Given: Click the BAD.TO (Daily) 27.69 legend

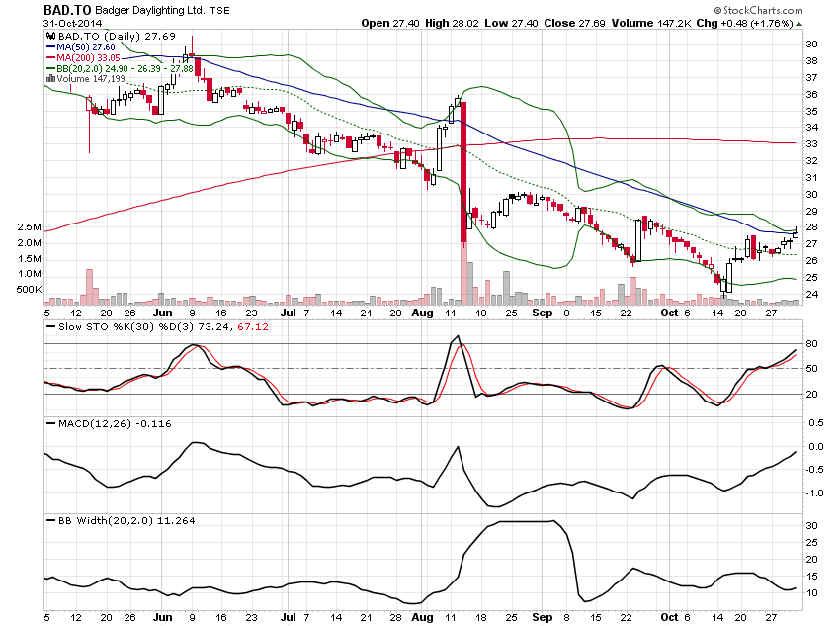Looking at the screenshot, I should click(x=117, y=36).
